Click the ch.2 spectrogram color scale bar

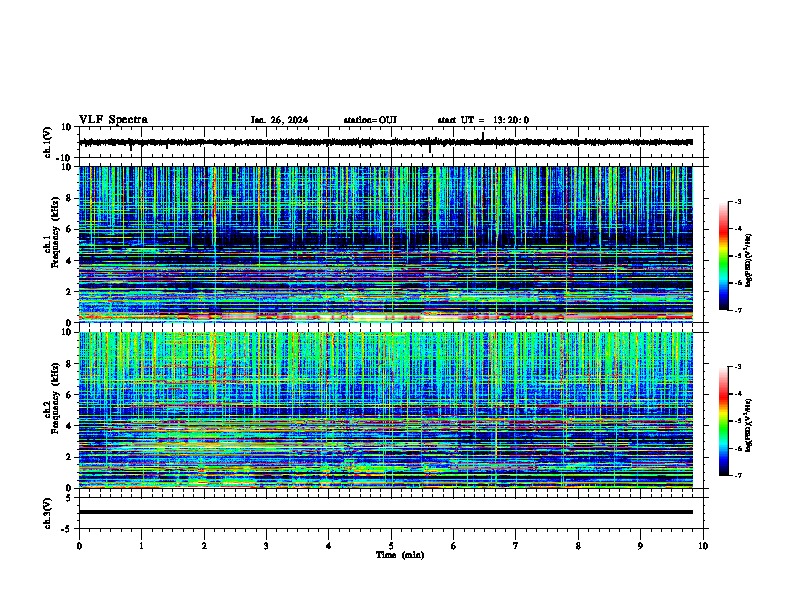tap(724, 421)
